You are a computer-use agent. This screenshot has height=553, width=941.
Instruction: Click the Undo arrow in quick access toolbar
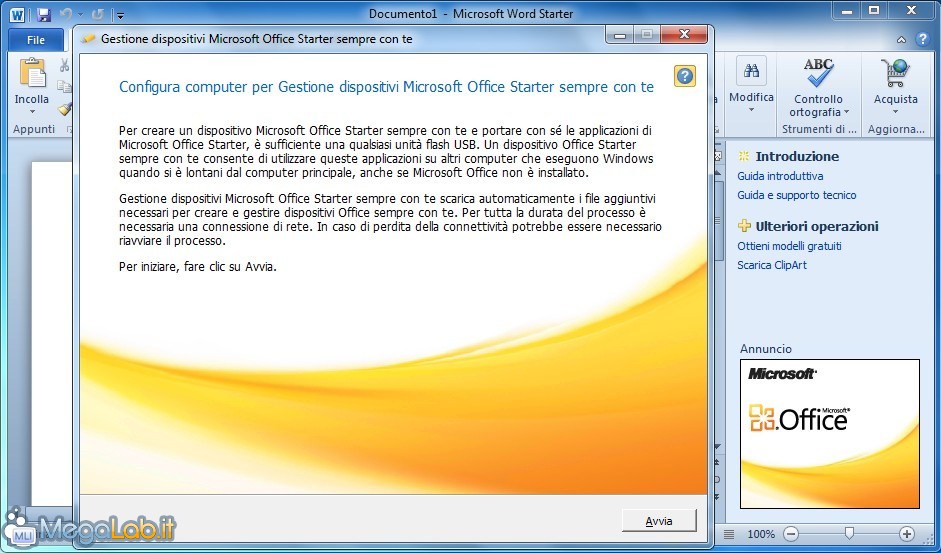(x=66, y=14)
